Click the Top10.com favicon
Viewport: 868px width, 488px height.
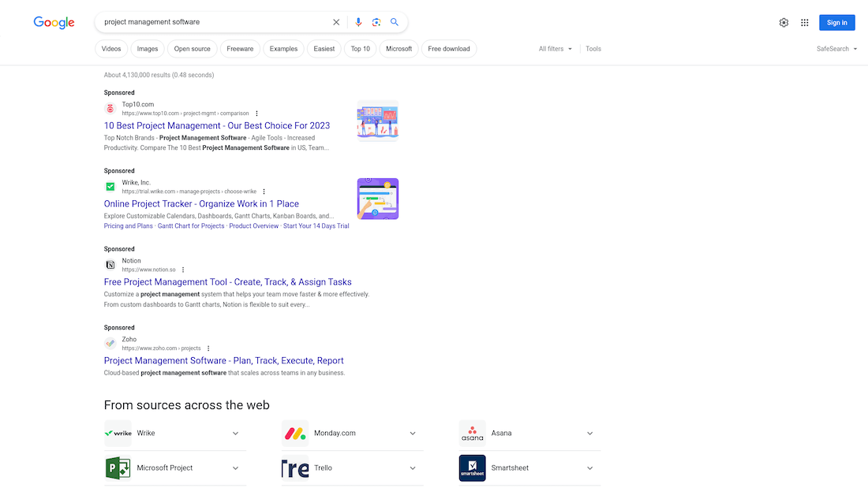tap(110, 109)
